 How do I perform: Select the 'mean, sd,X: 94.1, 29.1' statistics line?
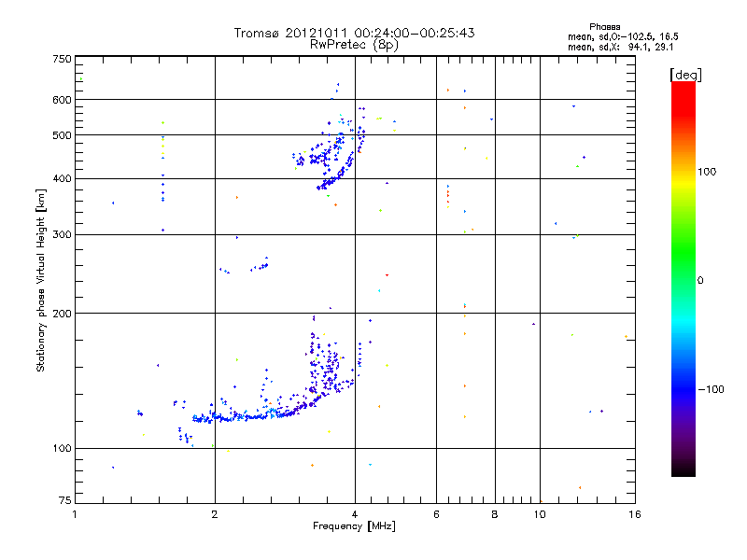point(621,47)
